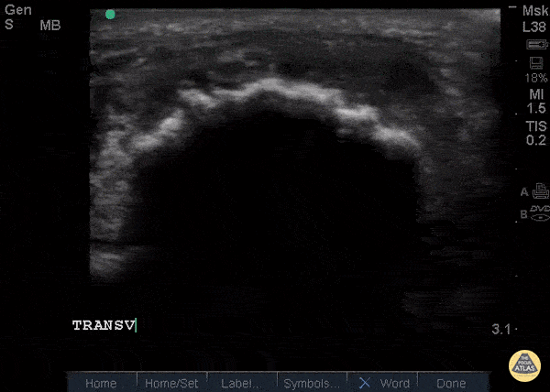Viewport: 550px width, 392px height.
Task: Click the DVD recorder icon labeled B
Action: (540, 213)
